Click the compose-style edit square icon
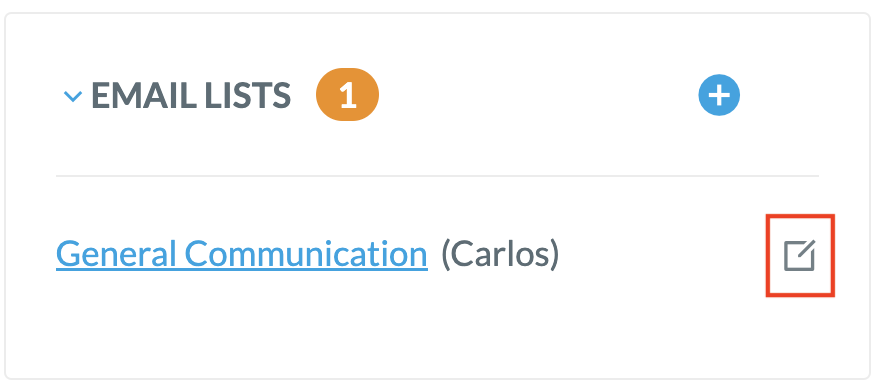Viewport: 880px width, 390px height. [800, 256]
